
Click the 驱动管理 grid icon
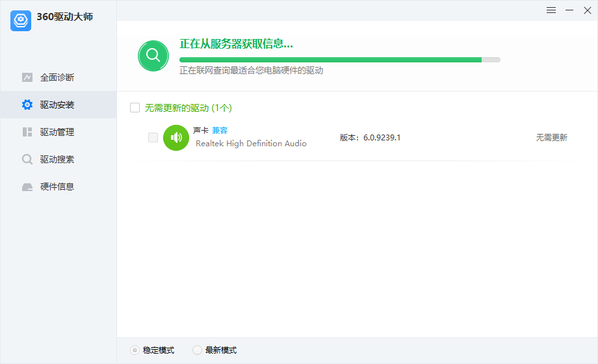coord(27,132)
